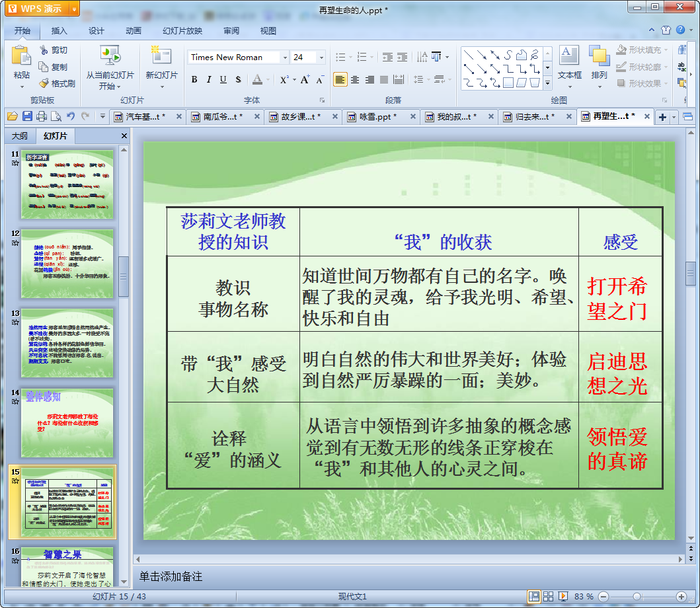700x608 pixels.
Task: Switch to the 幻灯片放映 ribbon tab
Action: pos(182,31)
